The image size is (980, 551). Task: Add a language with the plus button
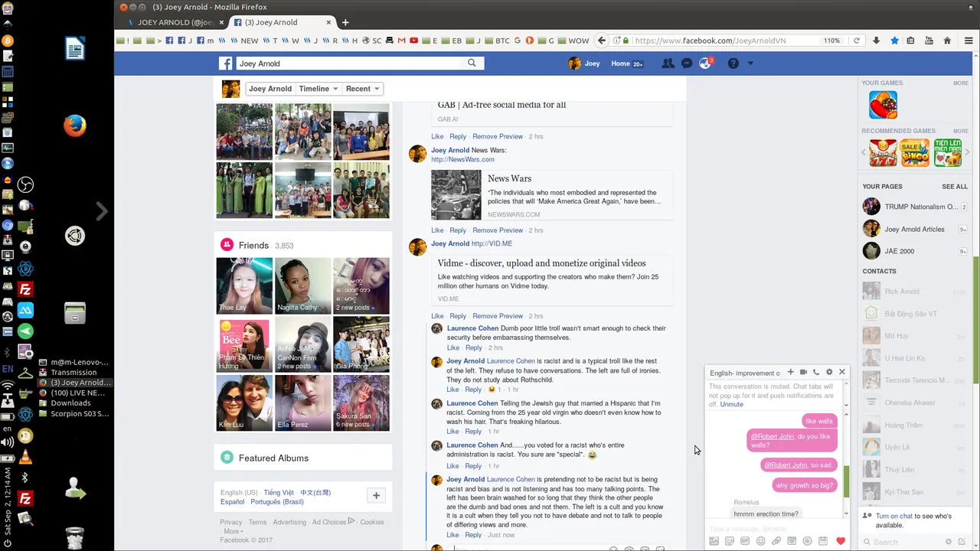click(376, 495)
